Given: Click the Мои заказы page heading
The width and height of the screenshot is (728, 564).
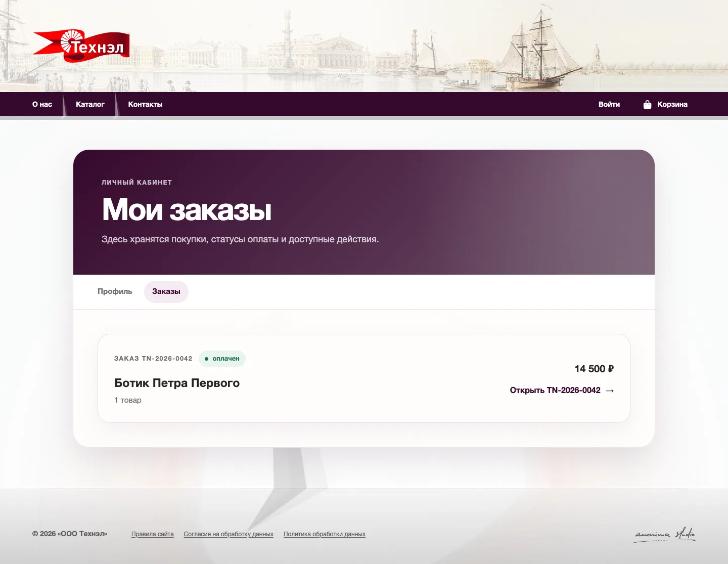Looking at the screenshot, I should [187, 209].
